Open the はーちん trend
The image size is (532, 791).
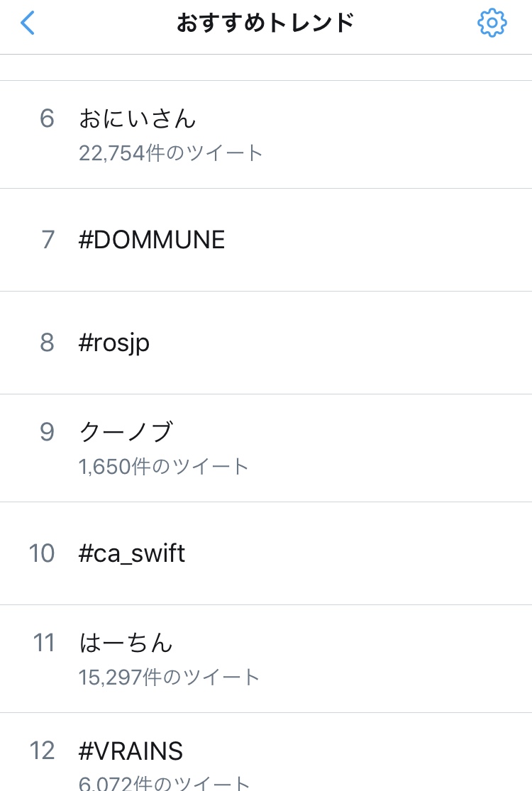(126, 642)
